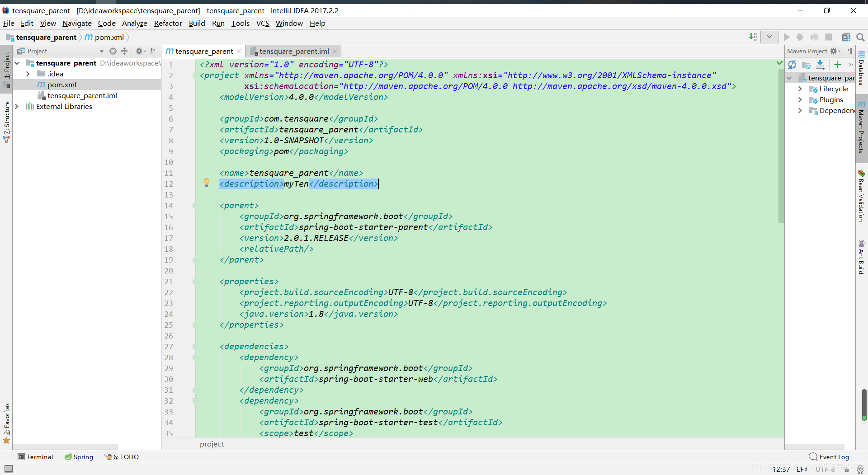Click Collapse All in Project panel
This screenshot has width=868, height=475.
tap(125, 51)
